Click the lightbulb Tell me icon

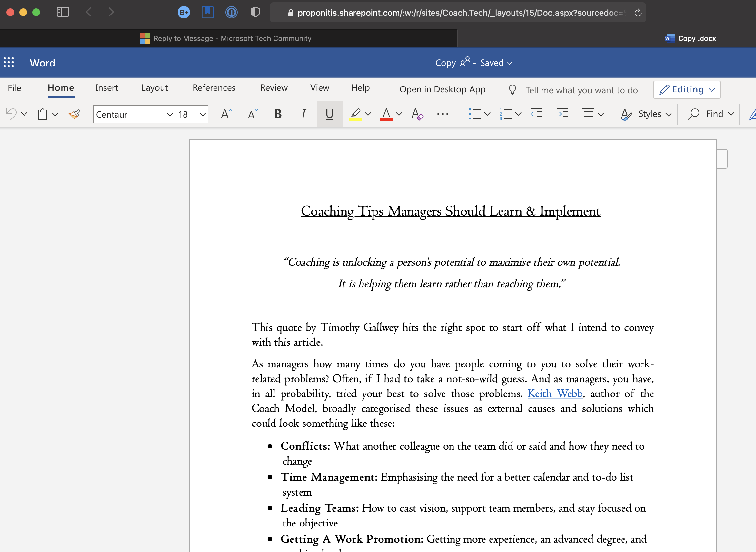coord(512,89)
